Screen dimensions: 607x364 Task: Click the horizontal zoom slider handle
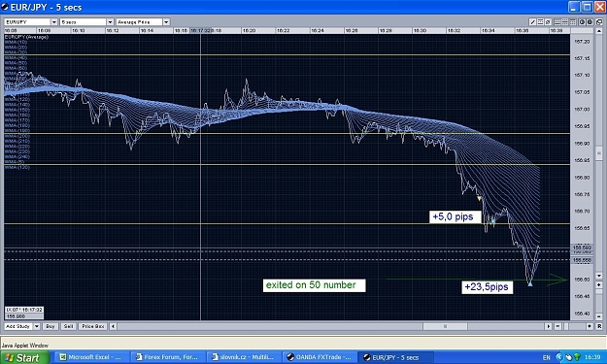click(x=566, y=326)
